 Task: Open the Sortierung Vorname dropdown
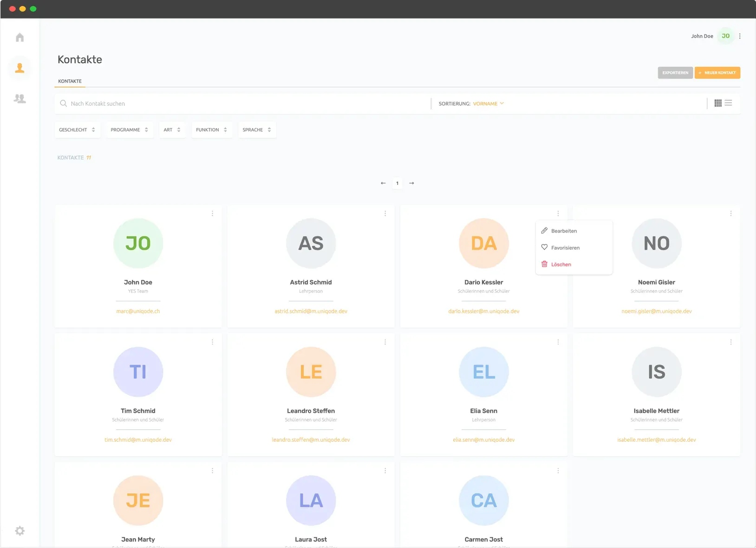(x=488, y=103)
